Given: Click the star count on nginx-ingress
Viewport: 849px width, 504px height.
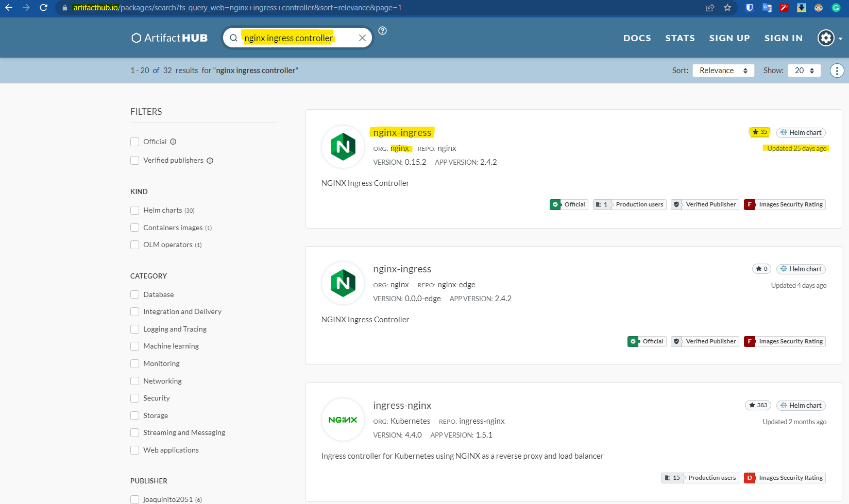Looking at the screenshot, I should [x=759, y=132].
